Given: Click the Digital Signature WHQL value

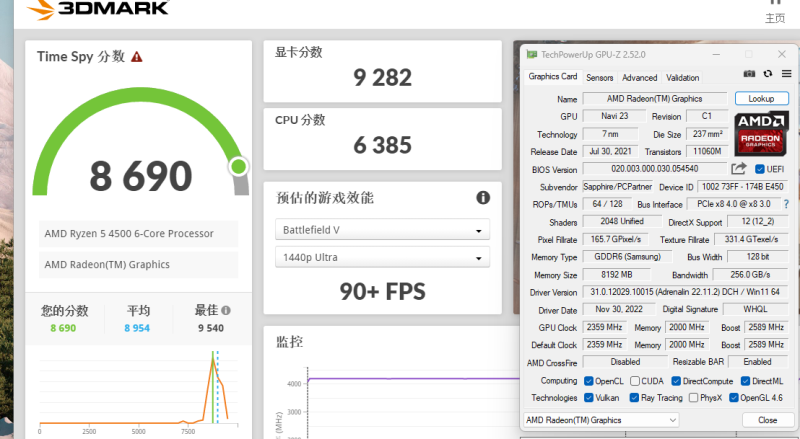Looking at the screenshot, I should 755,309.
